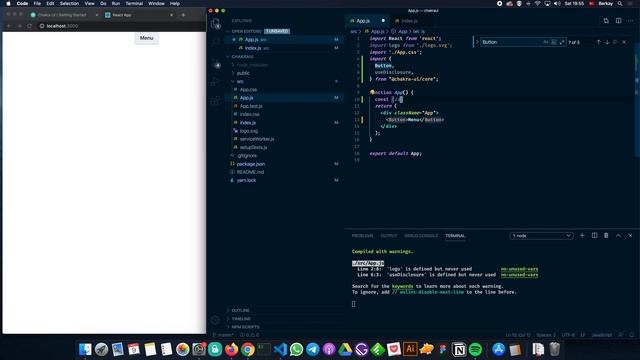Viewport: 640px width, 360px height.
Task: Click Open Changes icon in editor toolbar
Action: click(606, 21)
